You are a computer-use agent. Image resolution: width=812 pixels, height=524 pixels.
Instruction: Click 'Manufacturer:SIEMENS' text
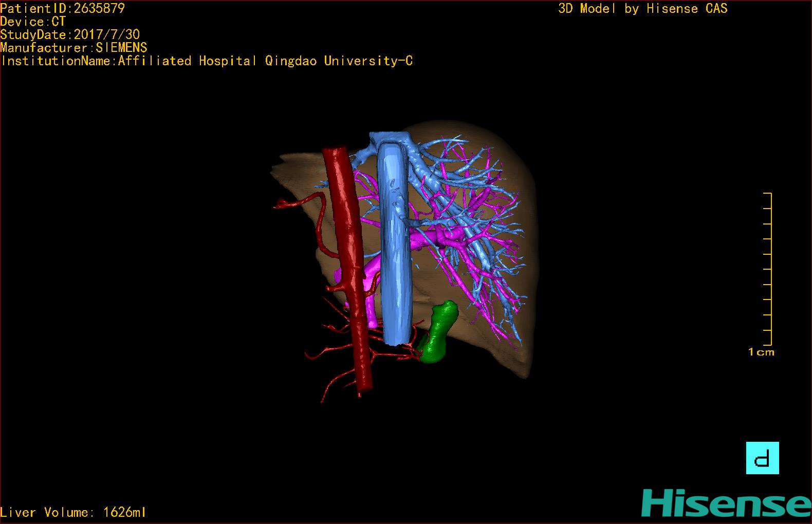point(73,48)
